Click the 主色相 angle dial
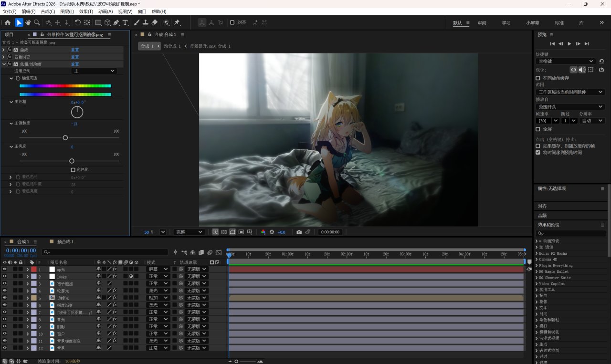The width and height of the screenshot is (611, 364). tap(77, 112)
